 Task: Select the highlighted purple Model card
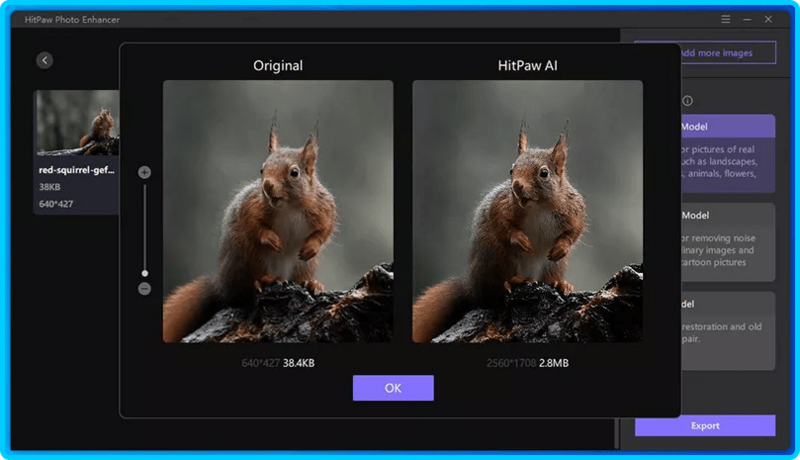tap(728, 154)
